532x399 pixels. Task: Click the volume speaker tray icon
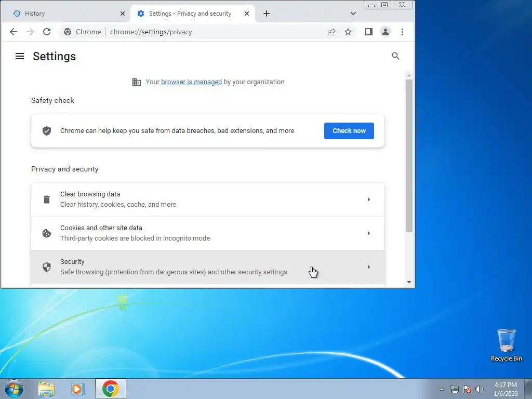(480, 390)
